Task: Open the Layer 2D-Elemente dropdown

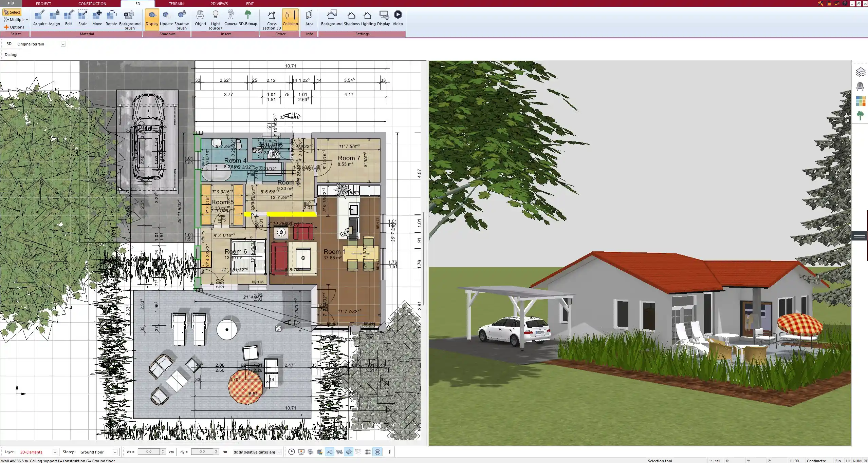Action: point(55,452)
